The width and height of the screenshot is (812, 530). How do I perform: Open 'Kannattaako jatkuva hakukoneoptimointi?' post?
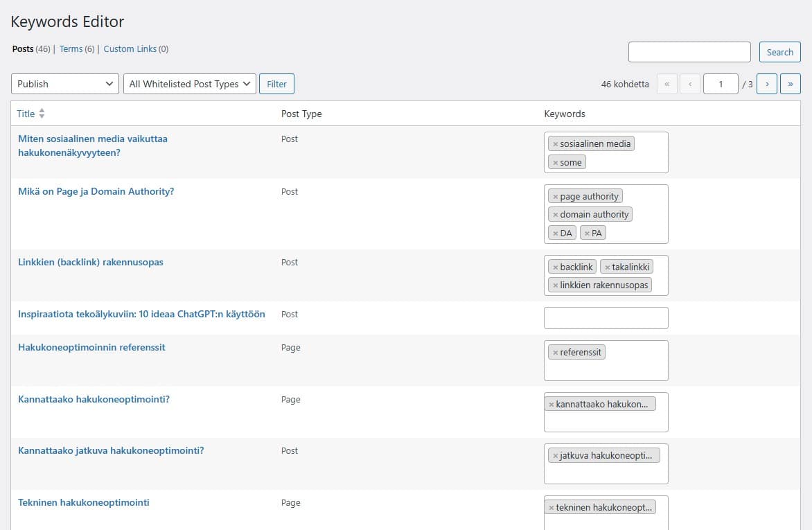pos(111,450)
